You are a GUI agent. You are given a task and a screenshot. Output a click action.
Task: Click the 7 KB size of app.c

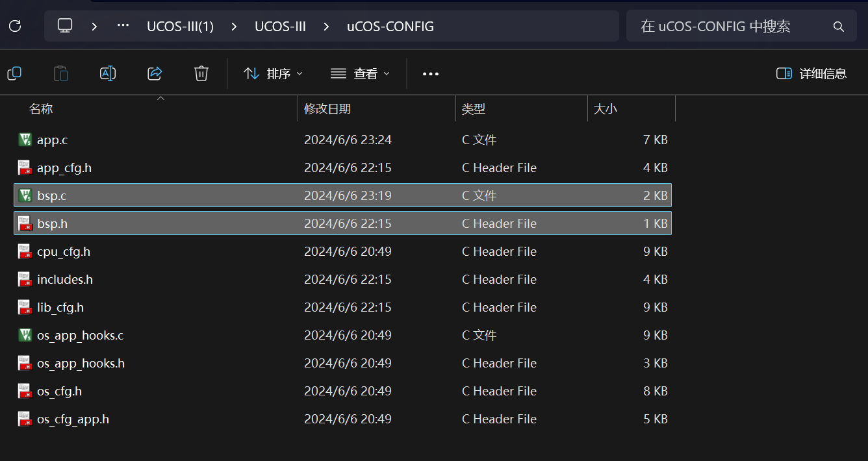pyautogui.click(x=656, y=140)
